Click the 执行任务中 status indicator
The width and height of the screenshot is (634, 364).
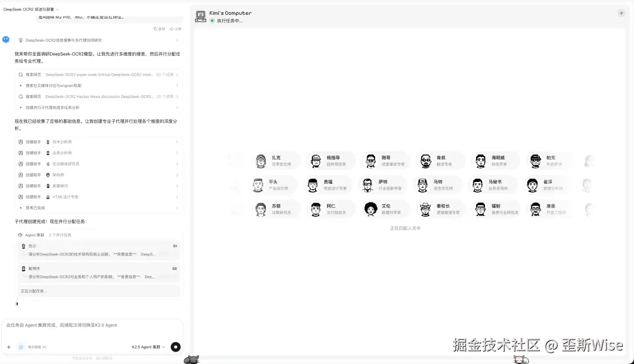click(x=227, y=21)
